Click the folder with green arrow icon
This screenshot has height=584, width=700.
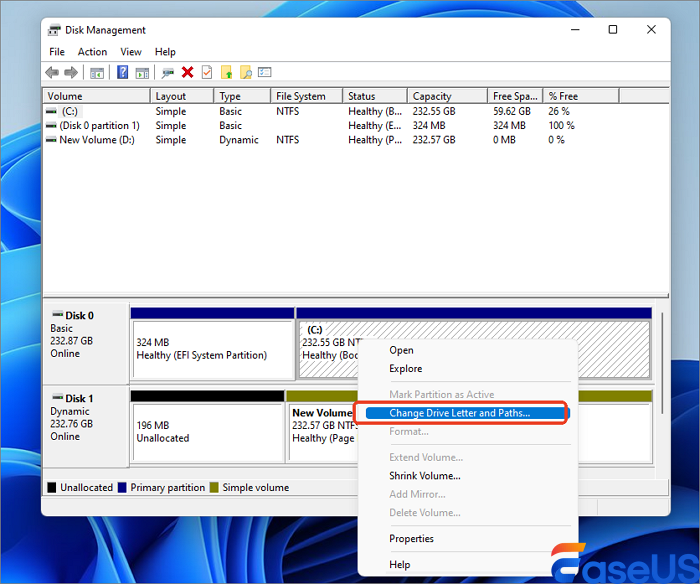point(227,73)
